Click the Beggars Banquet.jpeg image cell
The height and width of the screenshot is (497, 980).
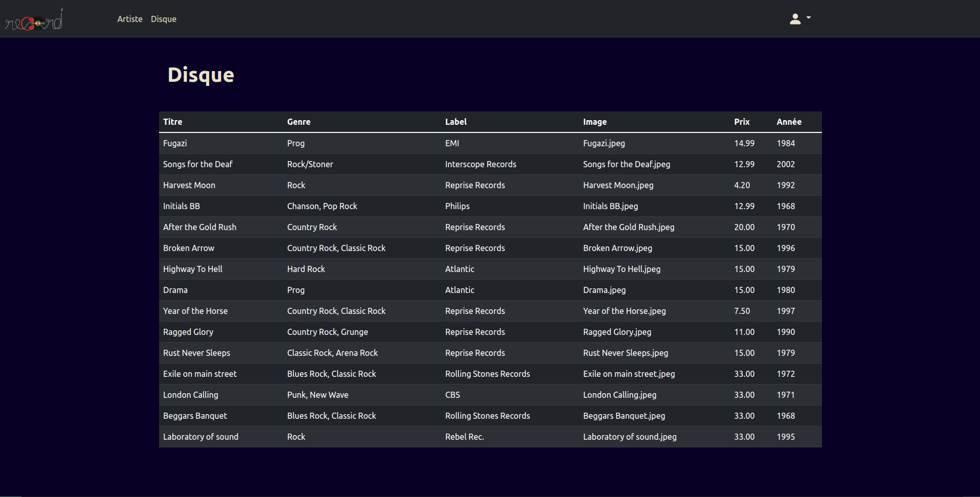[624, 416]
